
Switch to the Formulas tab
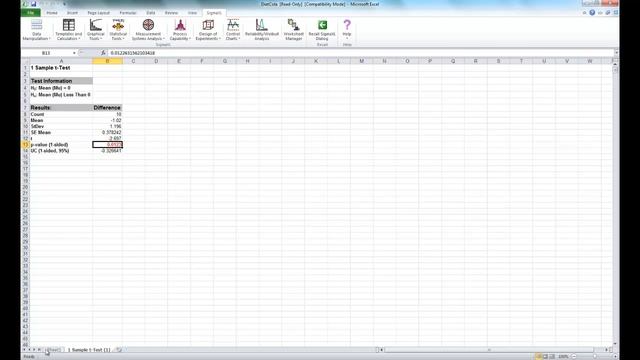(x=128, y=13)
